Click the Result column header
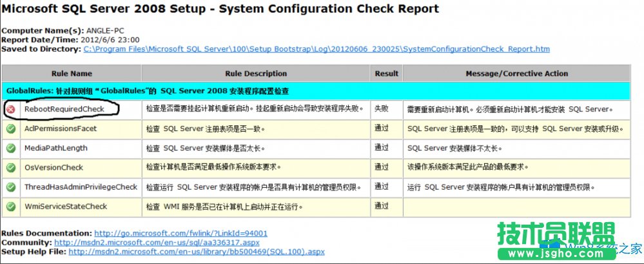This screenshot has width=644, height=264. click(x=387, y=74)
